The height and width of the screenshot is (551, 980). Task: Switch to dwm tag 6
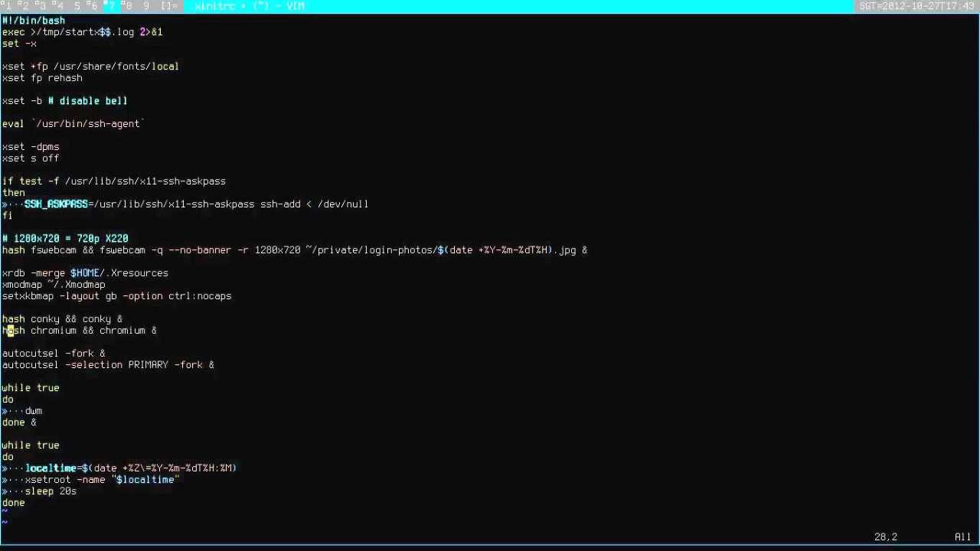pos(93,6)
